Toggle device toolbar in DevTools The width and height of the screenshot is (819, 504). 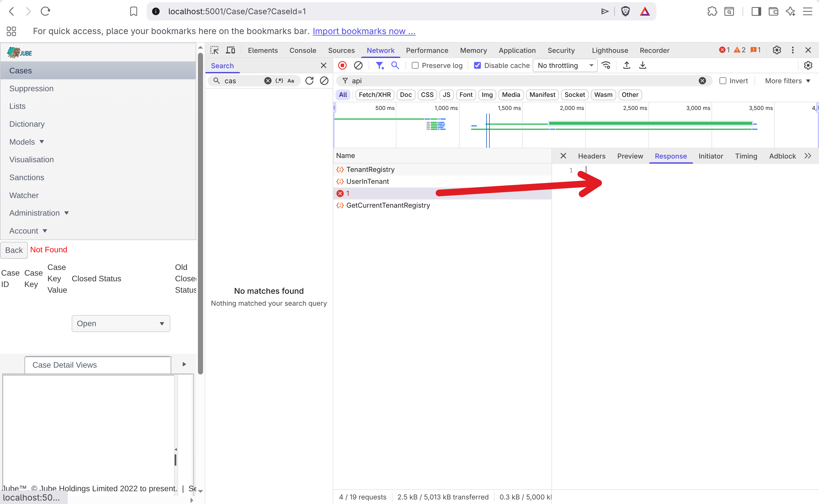tap(230, 50)
